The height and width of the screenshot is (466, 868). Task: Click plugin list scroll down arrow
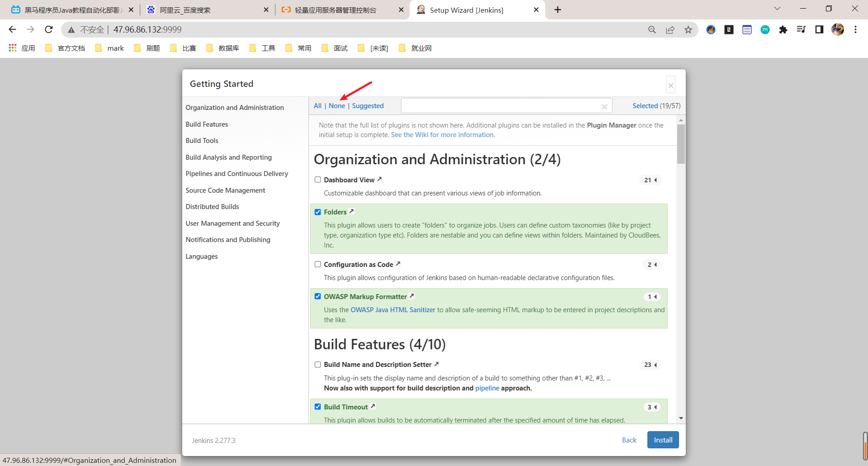(681, 418)
